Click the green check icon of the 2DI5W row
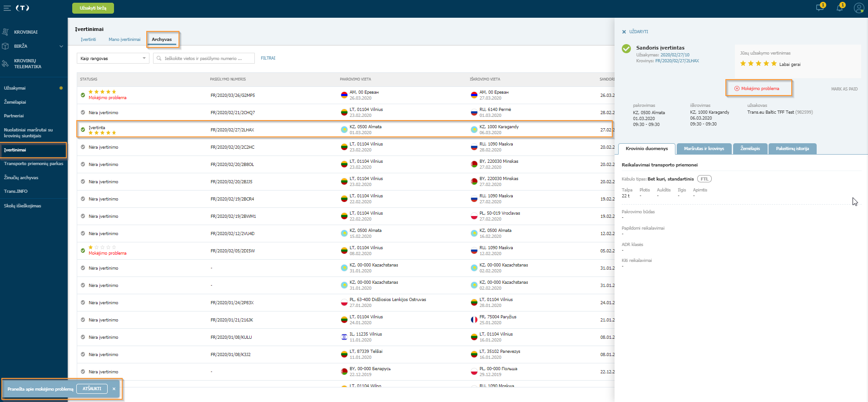This screenshot has width=868, height=402. pyautogui.click(x=83, y=251)
